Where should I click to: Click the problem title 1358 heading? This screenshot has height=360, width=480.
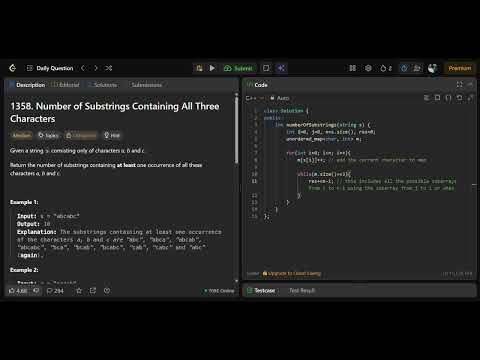click(115, 112)
